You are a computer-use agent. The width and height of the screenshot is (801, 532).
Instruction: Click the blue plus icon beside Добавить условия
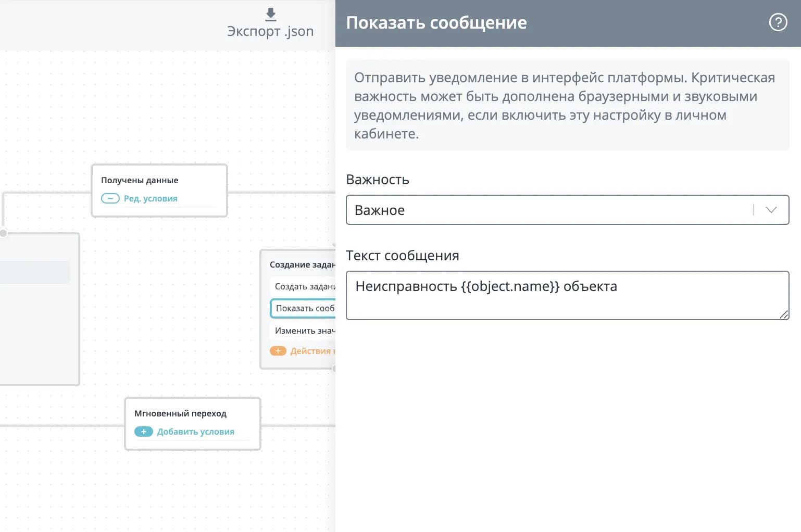144,432
